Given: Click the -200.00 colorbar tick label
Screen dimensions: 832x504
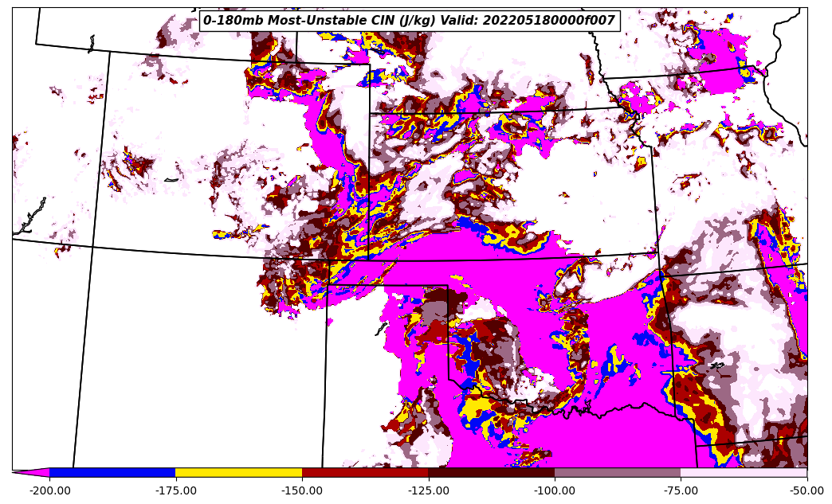Looking at the screenshot, I should click(x=49, y=490).
